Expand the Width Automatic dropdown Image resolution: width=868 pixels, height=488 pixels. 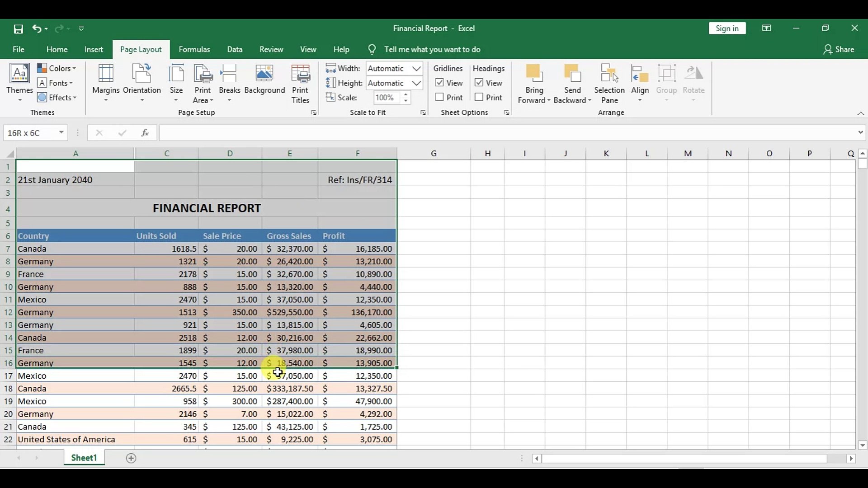coord(417,69)
